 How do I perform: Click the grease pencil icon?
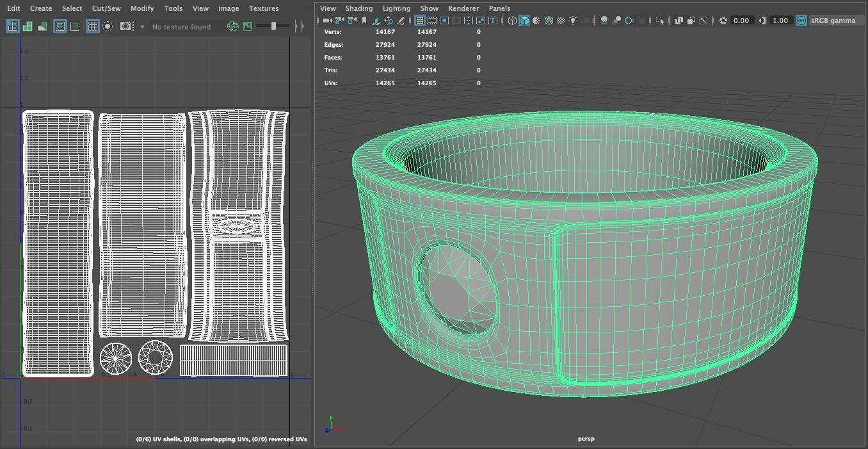click(x=401, y=20)
